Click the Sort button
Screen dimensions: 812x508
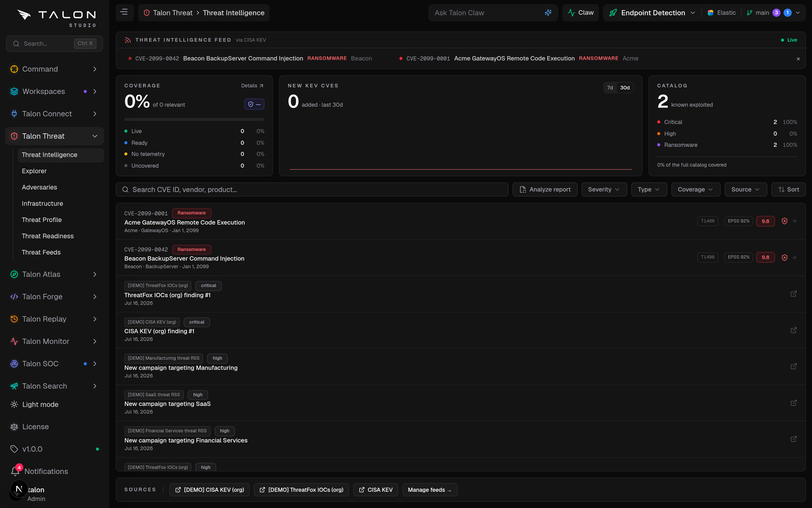tap(788, 189)
